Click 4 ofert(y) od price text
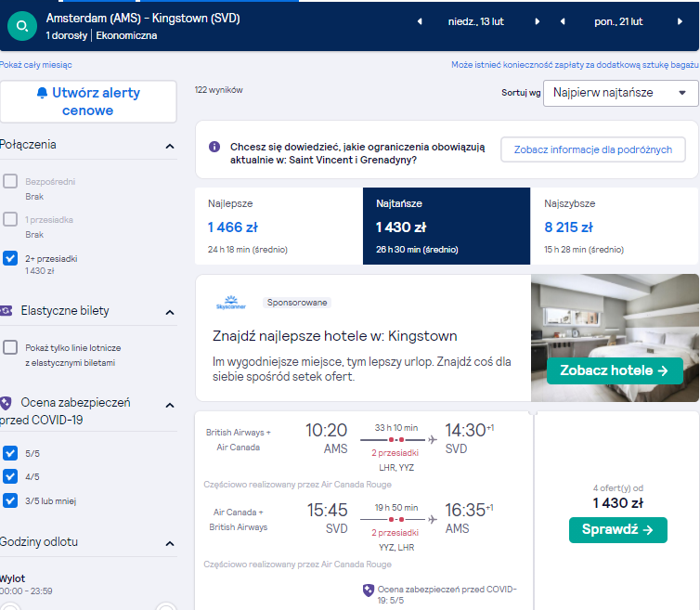The height and width of the screenshot is (610, 700). click(618, 488)
